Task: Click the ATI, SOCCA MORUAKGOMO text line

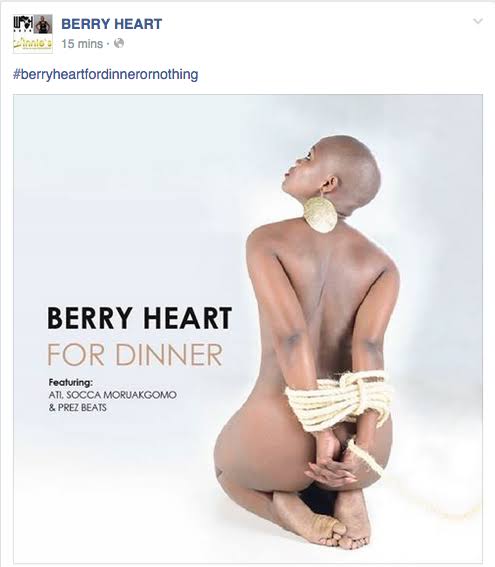Action: [112, 395]
